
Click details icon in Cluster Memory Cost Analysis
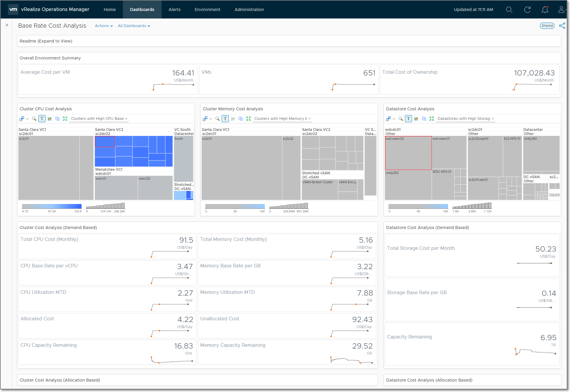click(241, 119)
